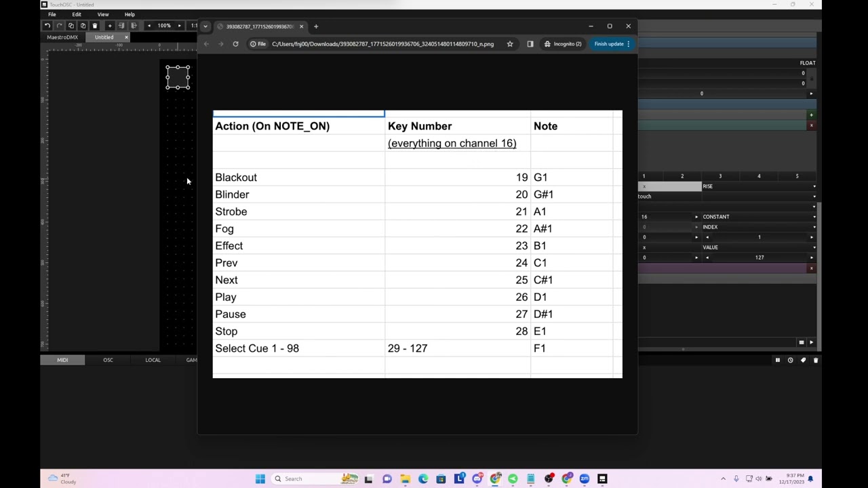Open the Windows Start menu
This screenshot has height=488, width=868.
coord(260,479)
